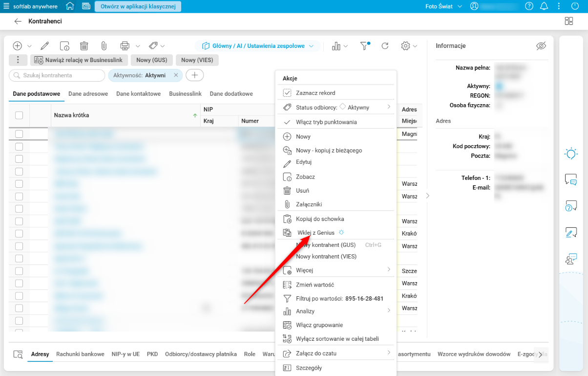
Task: Remove the Aktywność Aktywni filter chip
Action: tap(176, 75)
